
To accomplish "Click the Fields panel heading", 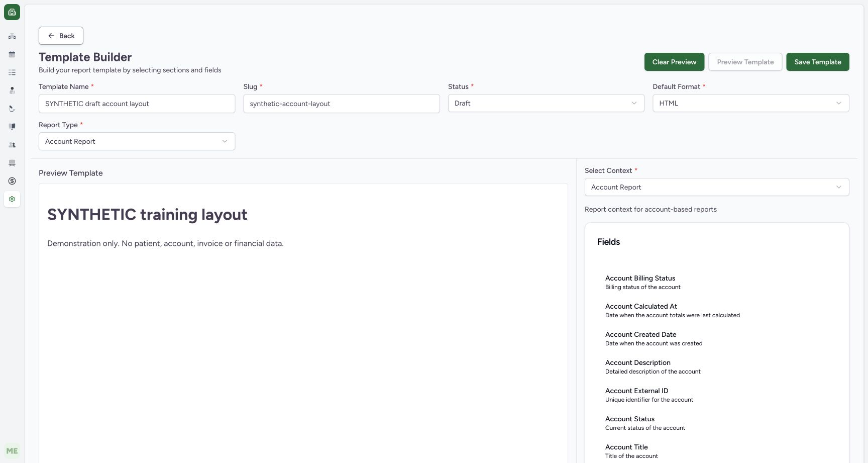I will 608,242.
